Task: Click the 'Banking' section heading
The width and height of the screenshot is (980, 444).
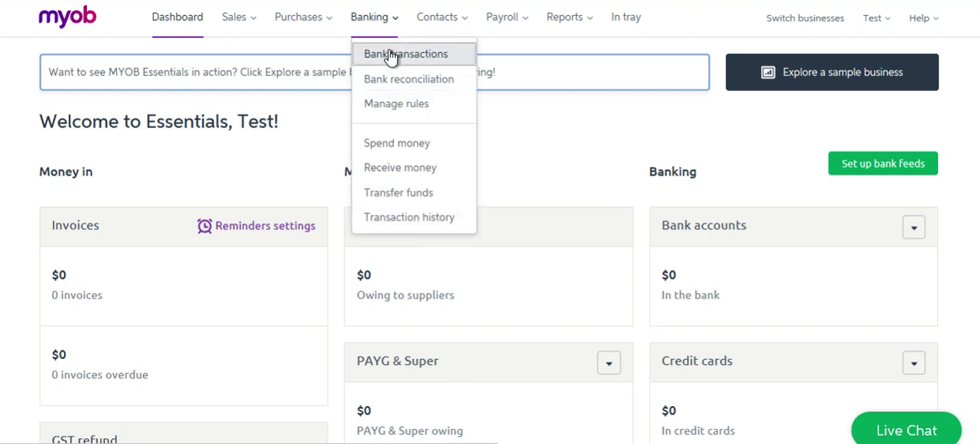Action: [673, 171]
